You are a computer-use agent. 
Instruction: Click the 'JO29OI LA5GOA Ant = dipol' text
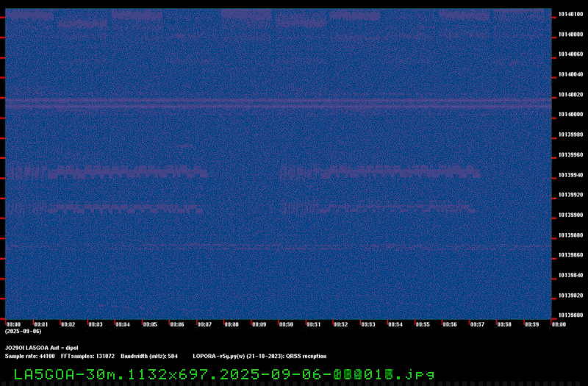[42, 348]
